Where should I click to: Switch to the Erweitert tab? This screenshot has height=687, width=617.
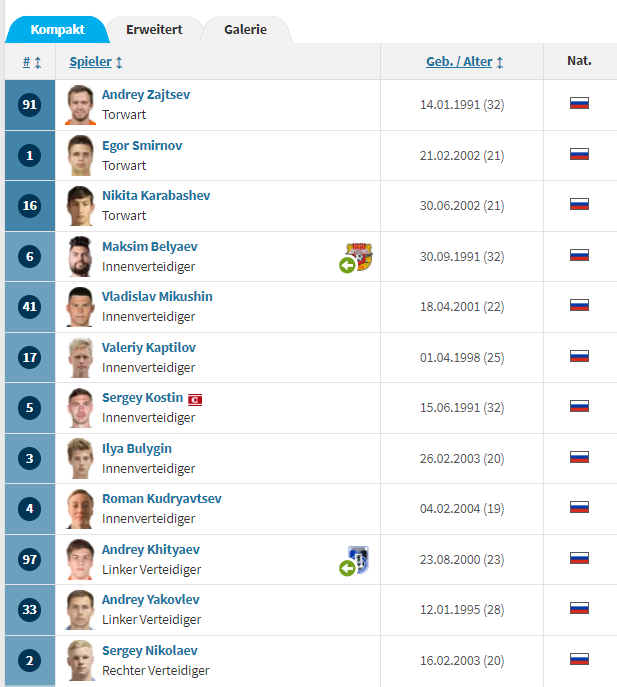tap(154, 30)
